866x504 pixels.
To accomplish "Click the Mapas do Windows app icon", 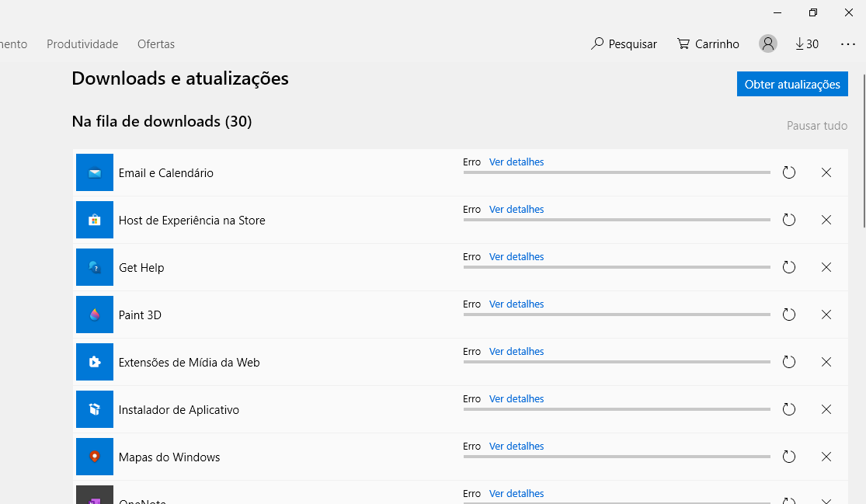I will tap(95, 457).
